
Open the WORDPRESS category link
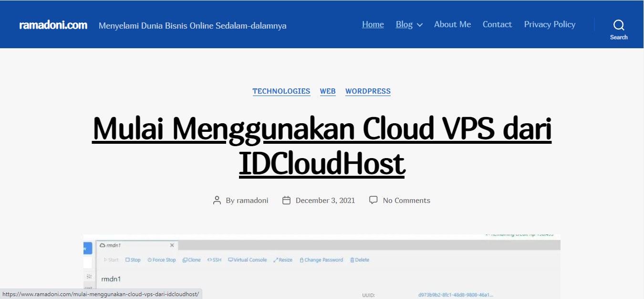[368, 91]
